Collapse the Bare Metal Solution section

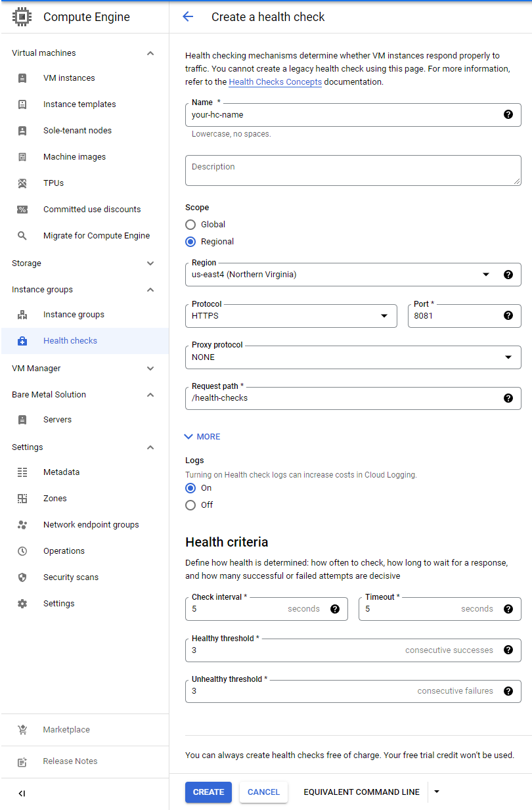click(x=150, y=395)
